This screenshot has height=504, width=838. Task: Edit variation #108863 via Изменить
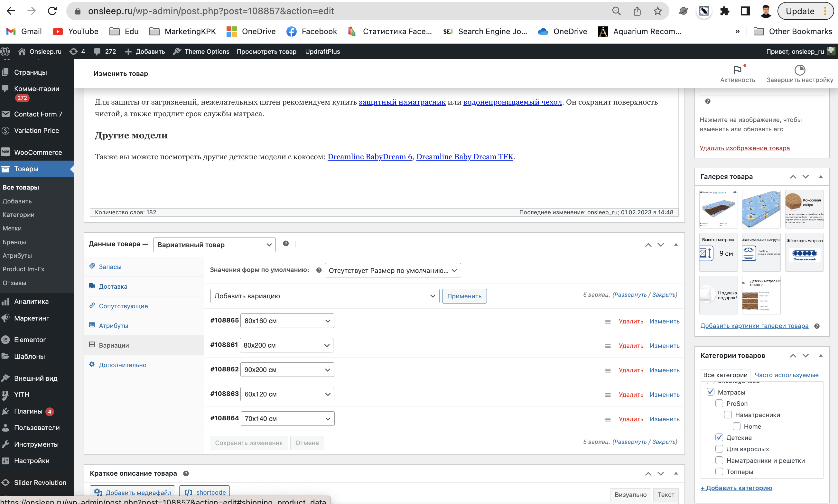665,395
